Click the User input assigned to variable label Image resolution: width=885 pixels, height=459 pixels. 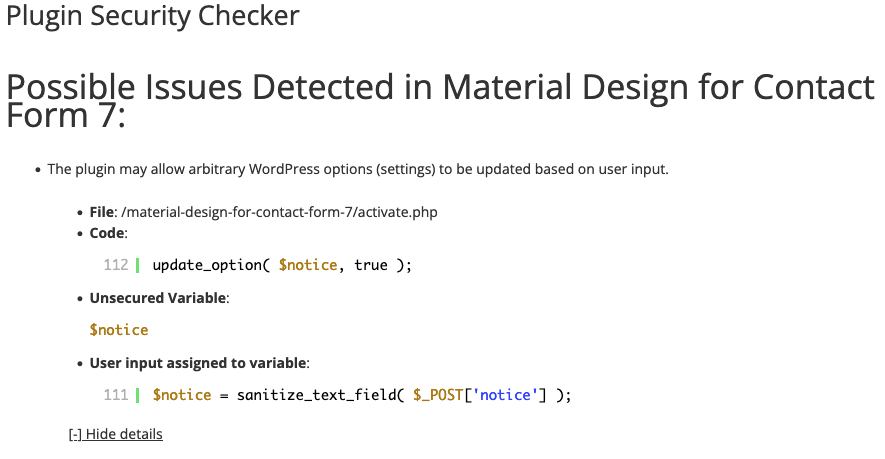(198, 363)
